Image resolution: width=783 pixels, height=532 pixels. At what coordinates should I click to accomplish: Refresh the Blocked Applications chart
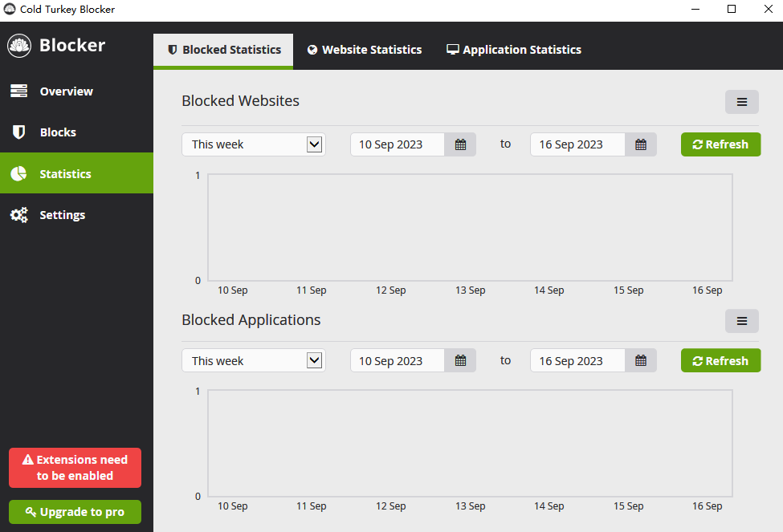pos(720,361)
